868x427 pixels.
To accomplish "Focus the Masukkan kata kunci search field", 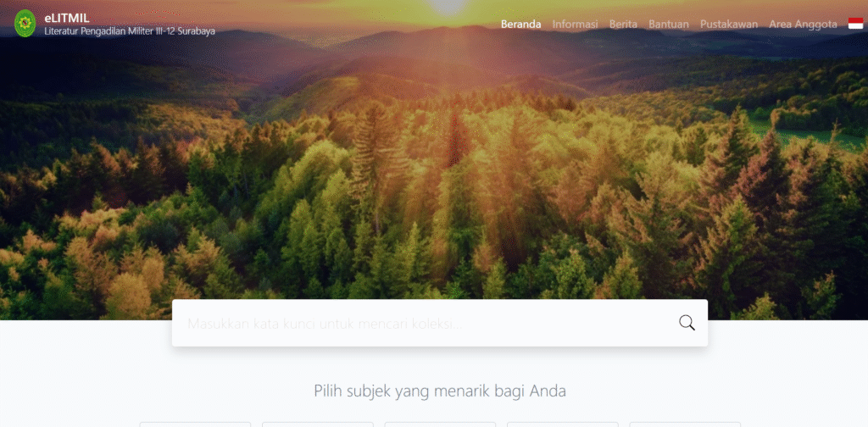I will coord(424,323).
